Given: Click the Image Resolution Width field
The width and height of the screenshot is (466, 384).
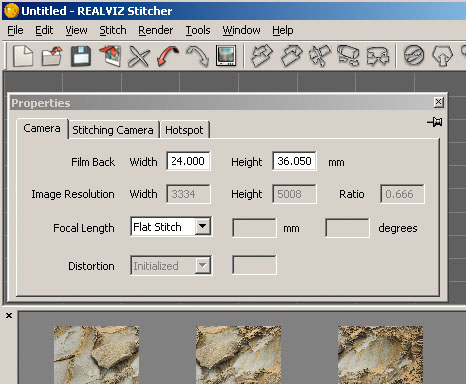Looking at the screenshot, I should (x=188, y=194).
